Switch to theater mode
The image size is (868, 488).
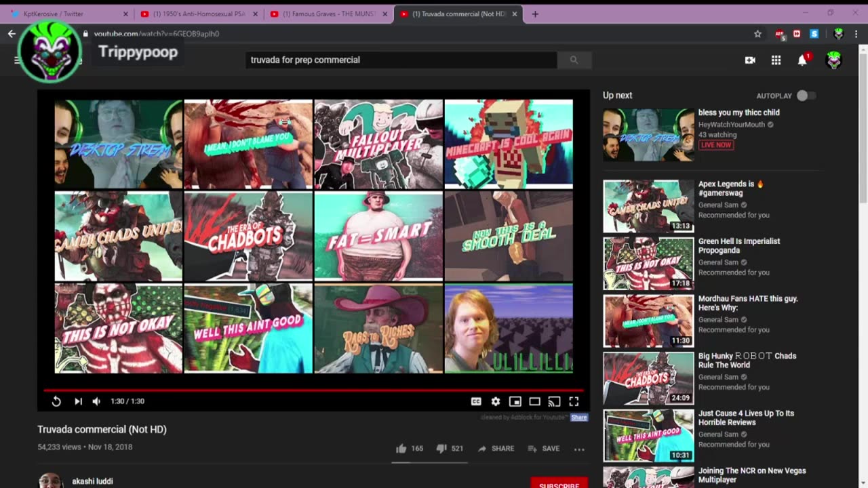coord(534,401)
